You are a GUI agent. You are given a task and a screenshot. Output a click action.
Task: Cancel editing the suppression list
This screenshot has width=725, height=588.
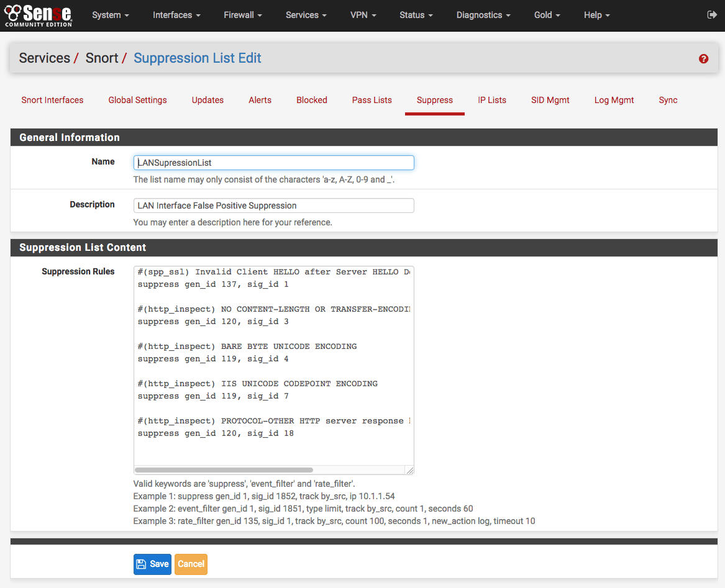[x=191, y=564]
